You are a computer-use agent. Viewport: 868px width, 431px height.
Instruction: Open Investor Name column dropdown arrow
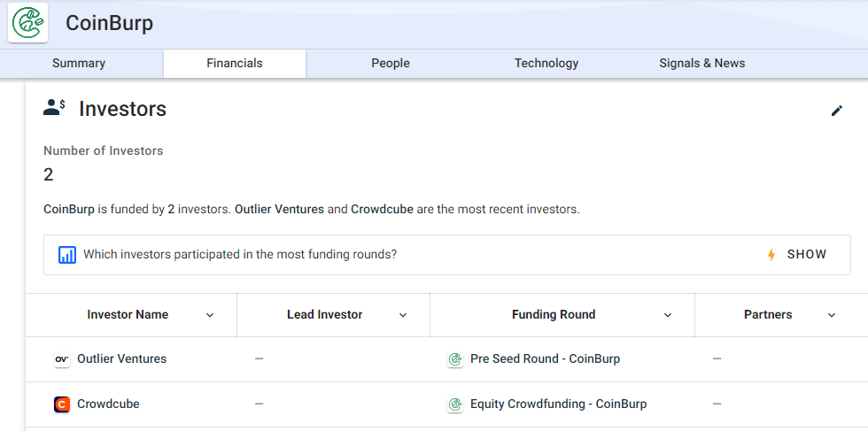coord(210,315)
